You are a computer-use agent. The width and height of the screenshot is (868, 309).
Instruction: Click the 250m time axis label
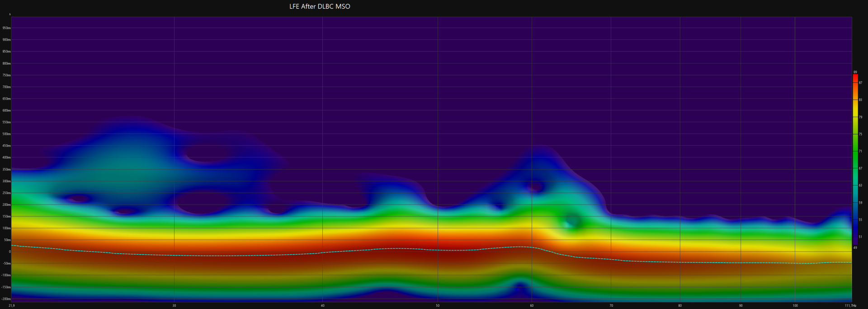tap(6, 193)
